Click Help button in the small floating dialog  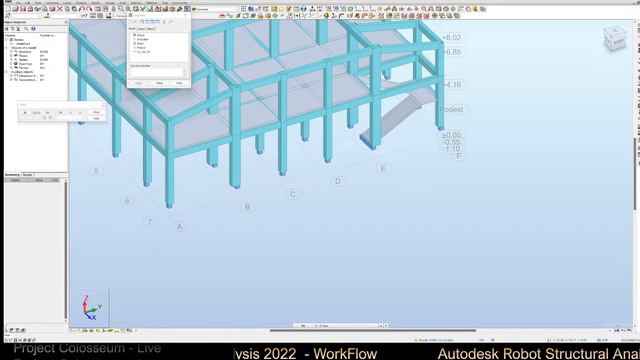(96, 118)
